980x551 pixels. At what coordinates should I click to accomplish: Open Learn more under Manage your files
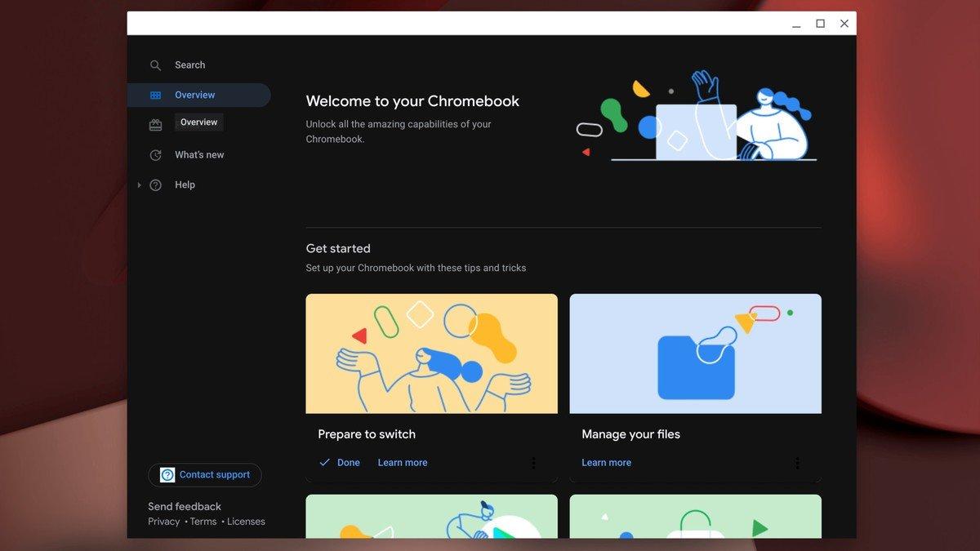606,462
